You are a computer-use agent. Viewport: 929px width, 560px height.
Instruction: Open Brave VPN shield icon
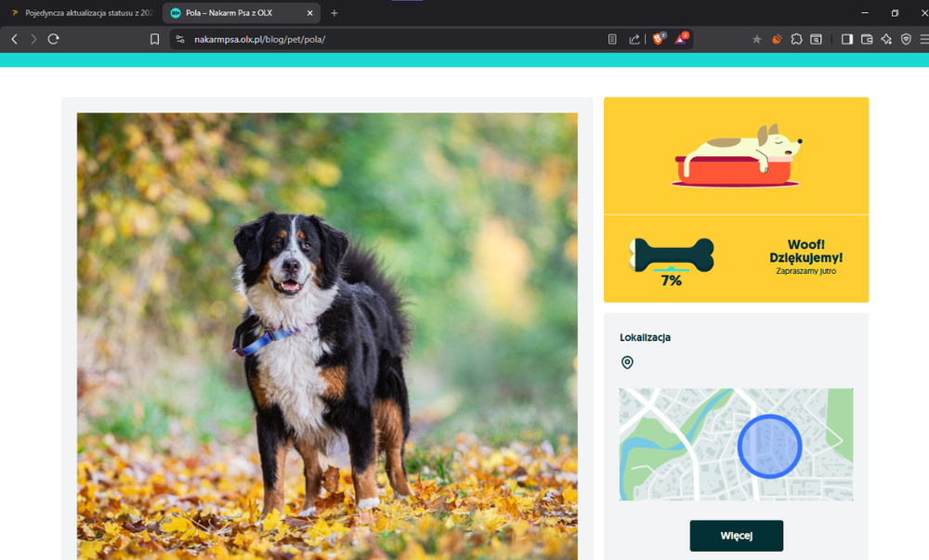click(x=906, y=39)
